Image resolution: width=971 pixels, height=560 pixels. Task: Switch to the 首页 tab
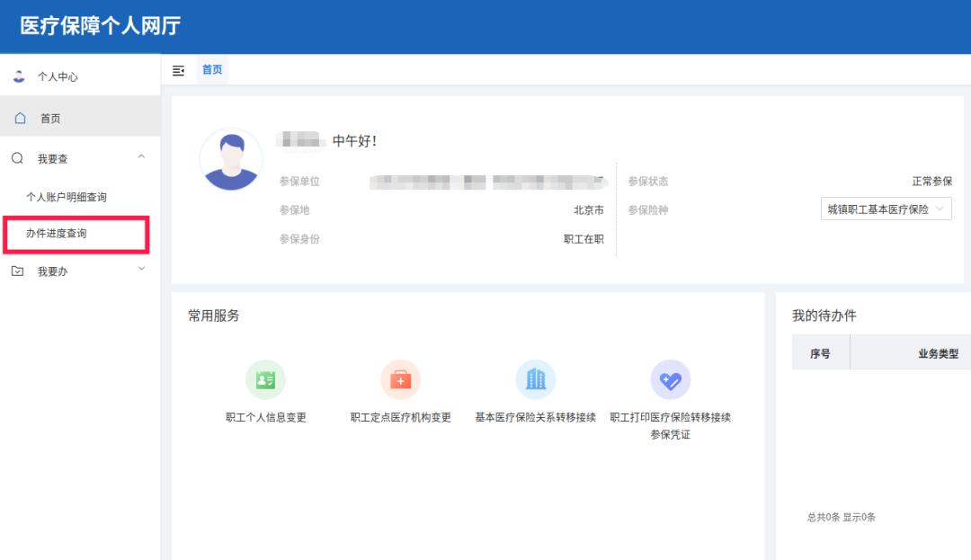click(212, 69)
